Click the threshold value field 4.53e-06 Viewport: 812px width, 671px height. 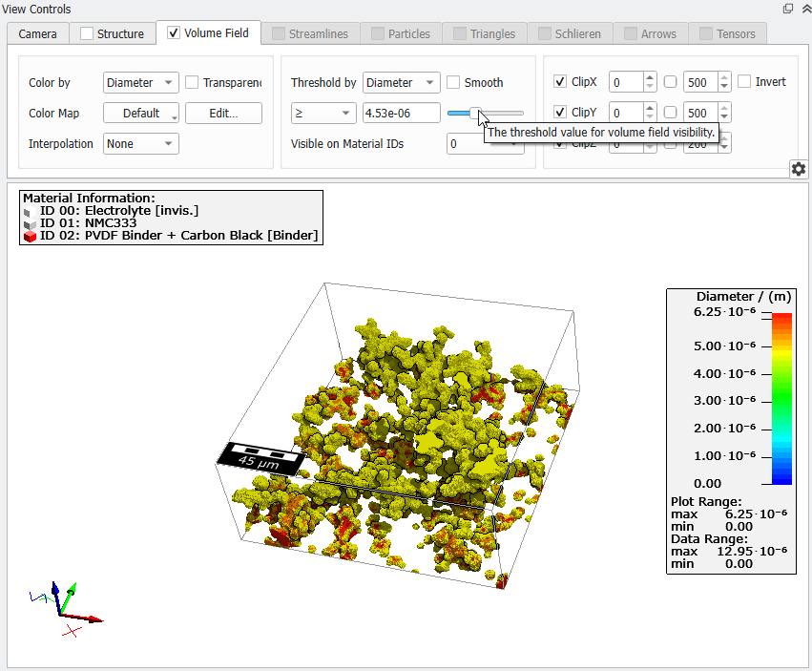point(402,113)
